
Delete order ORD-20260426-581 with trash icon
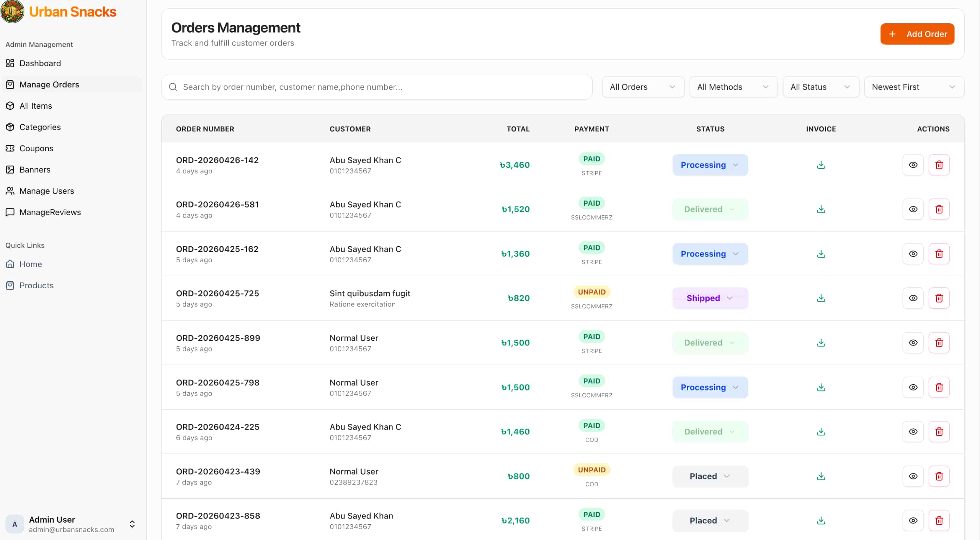(x=939, y=209)
